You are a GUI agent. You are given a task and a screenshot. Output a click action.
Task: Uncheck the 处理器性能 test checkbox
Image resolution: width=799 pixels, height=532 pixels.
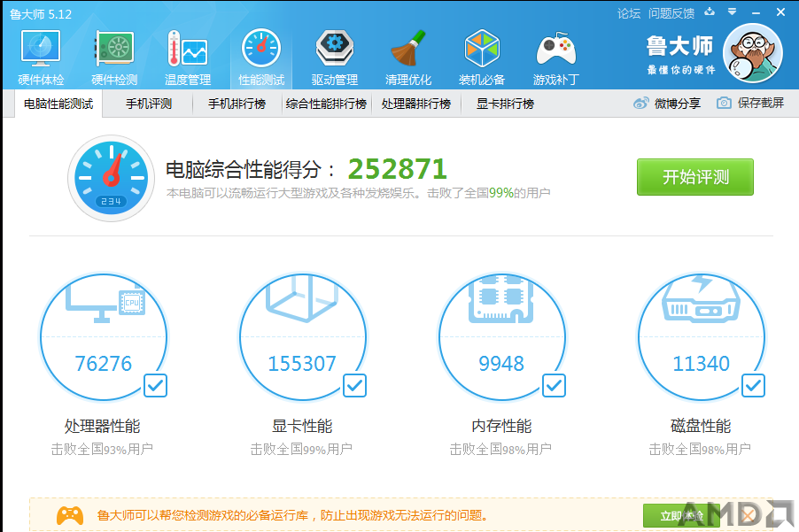pos(155,386)
